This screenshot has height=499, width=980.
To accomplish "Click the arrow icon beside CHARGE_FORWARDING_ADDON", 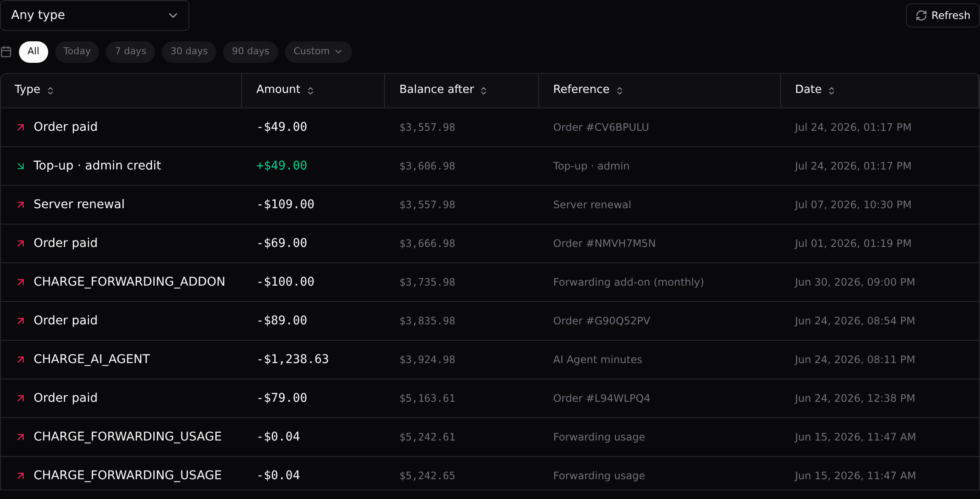I will tap(21, 282).
